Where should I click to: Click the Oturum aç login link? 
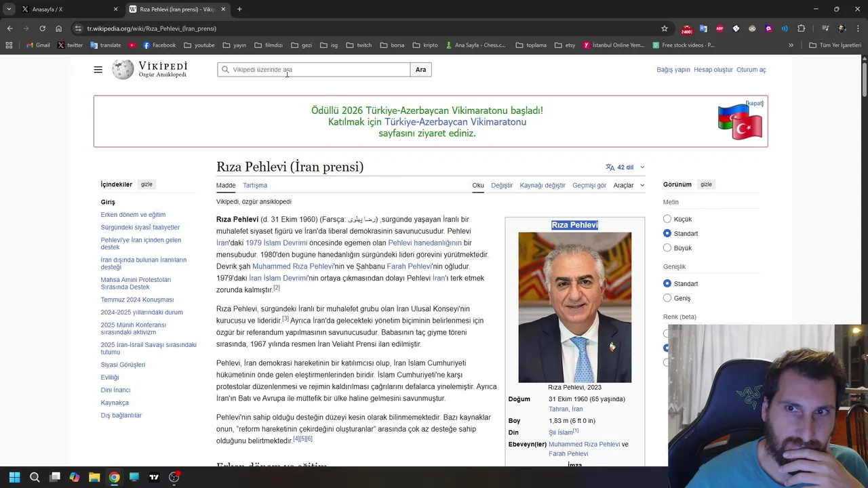751,70
